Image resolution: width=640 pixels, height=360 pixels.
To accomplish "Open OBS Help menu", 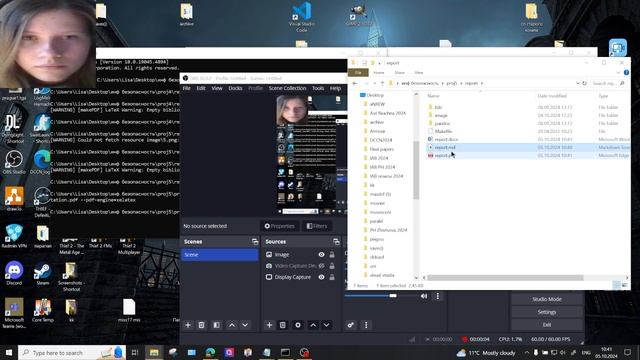I will point(335,88).
